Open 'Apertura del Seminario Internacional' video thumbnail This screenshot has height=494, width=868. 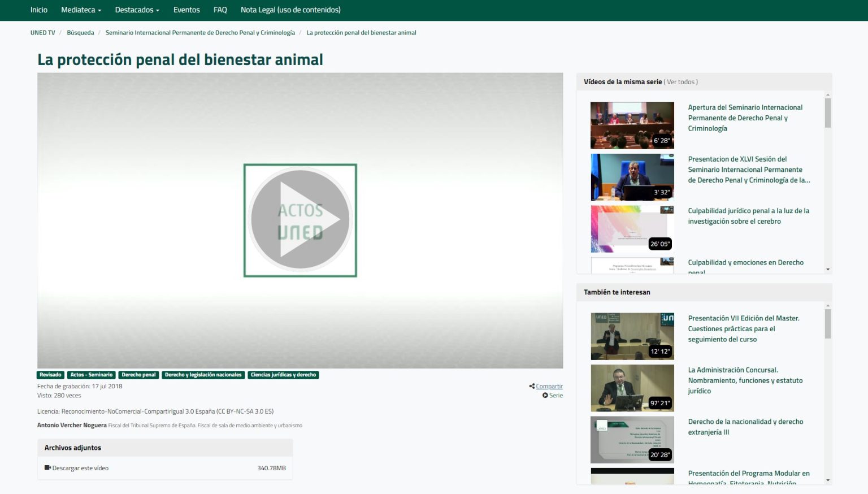click(632, 125)
